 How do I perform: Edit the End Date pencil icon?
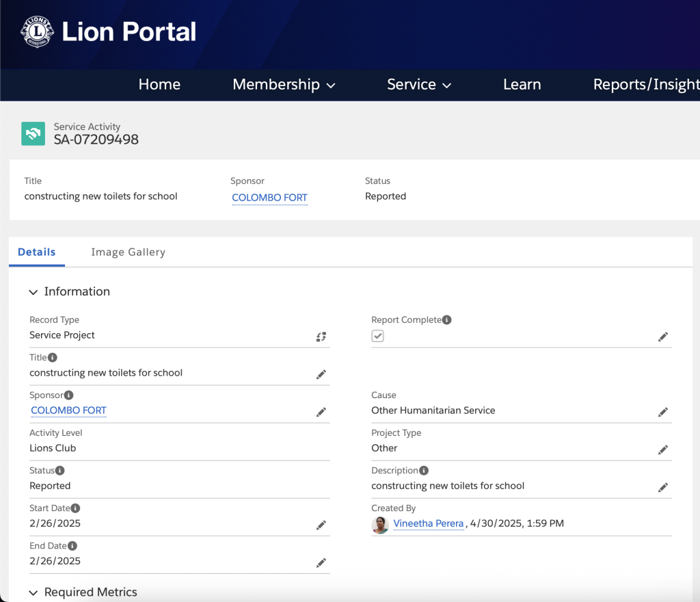click(x=321, y=563)
